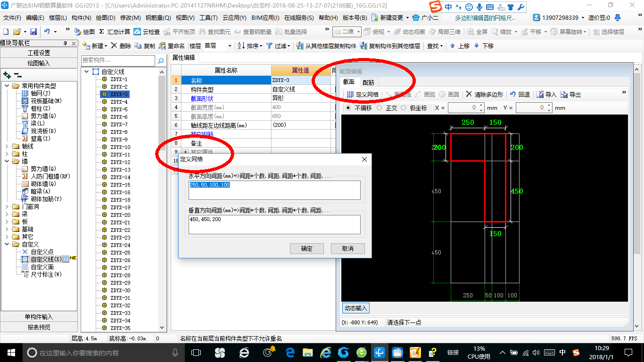Screen dimensions: 644x362
Task: Open the 排序 sort dropdown
Action: point(250,46)
